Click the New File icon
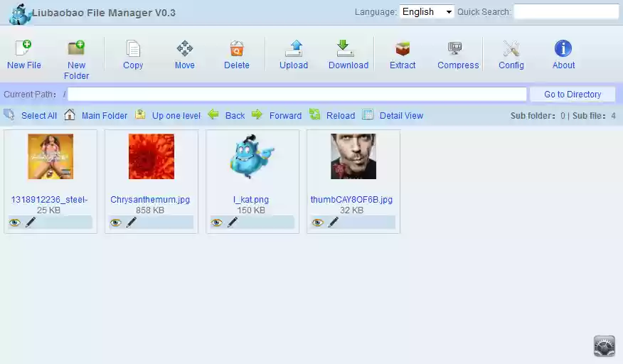The width and height of the screenshot is (623, 364). coord(23,48)
